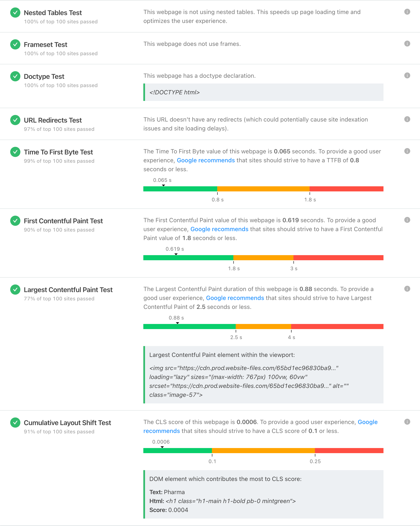This screenshot has height=526, width=420.
Task: Follow Google recommends link in TTFB description
Action: 206,160
